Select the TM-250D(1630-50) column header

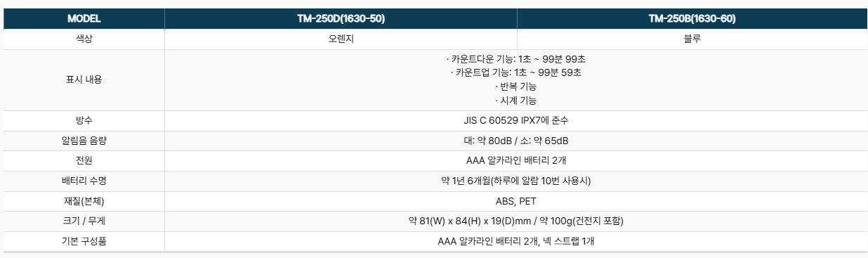click(x=341, y=19)
